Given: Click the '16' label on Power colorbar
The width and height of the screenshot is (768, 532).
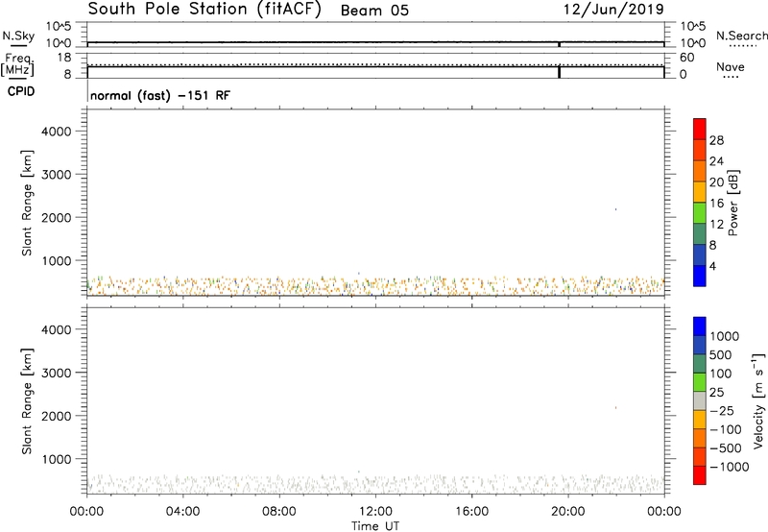Looking at the screenshot, I should coord(716,204).
